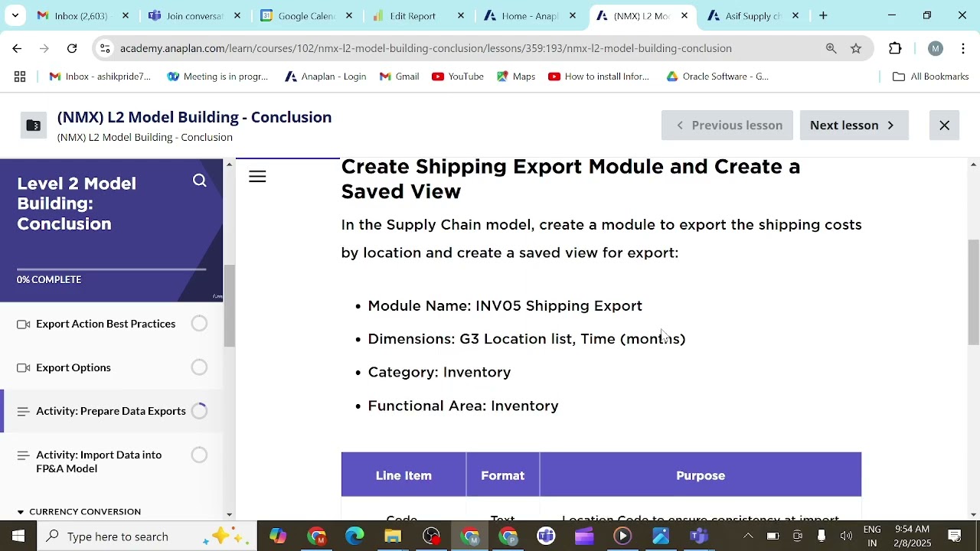Show hidden system tray icons chevron
This screenshot has height=551, width=980.
point(748,536)
